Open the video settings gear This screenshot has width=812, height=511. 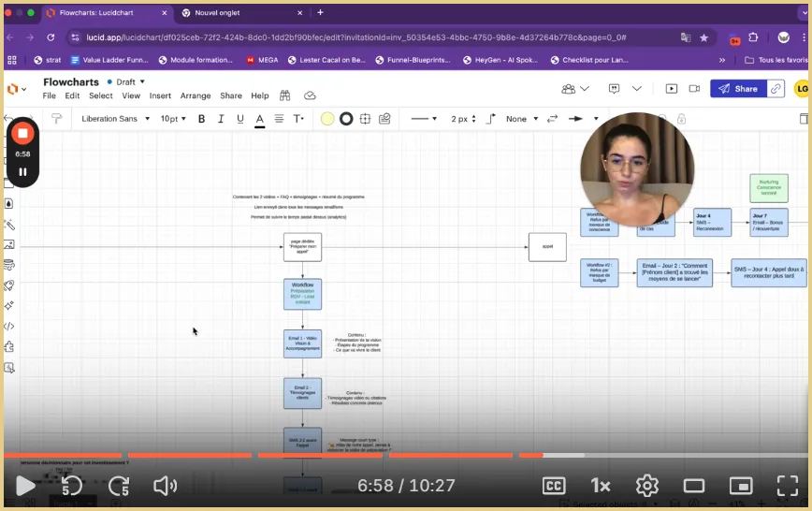click(647, 486)
